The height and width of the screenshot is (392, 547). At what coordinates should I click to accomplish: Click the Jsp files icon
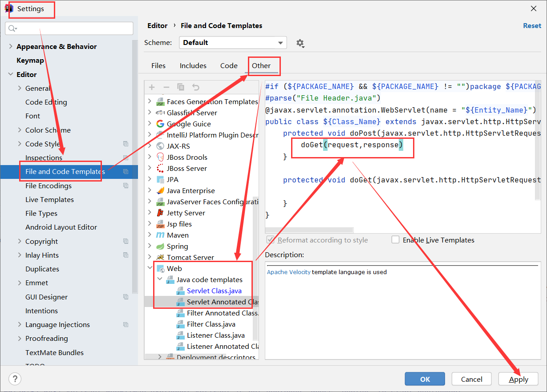[x=160, y=224]
